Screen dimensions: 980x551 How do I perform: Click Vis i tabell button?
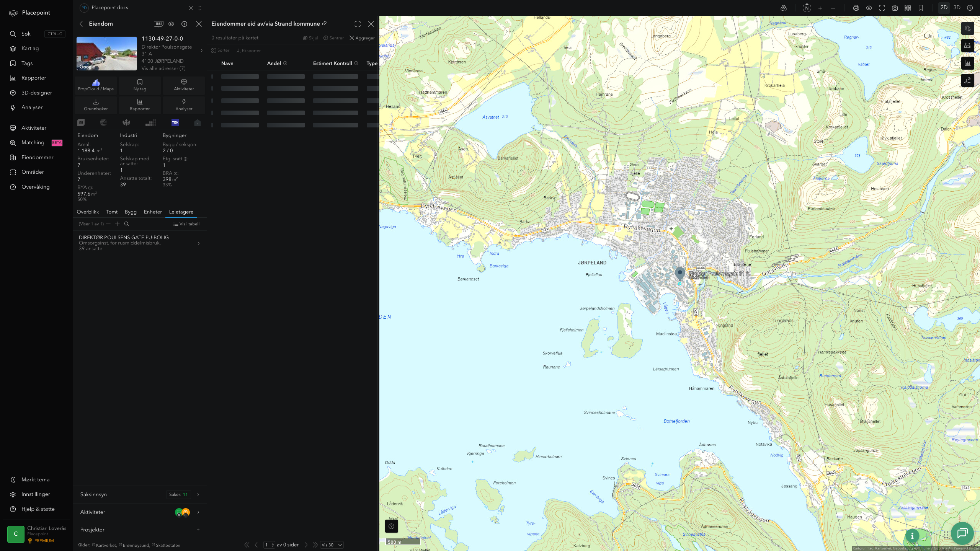tap(186, 224)
